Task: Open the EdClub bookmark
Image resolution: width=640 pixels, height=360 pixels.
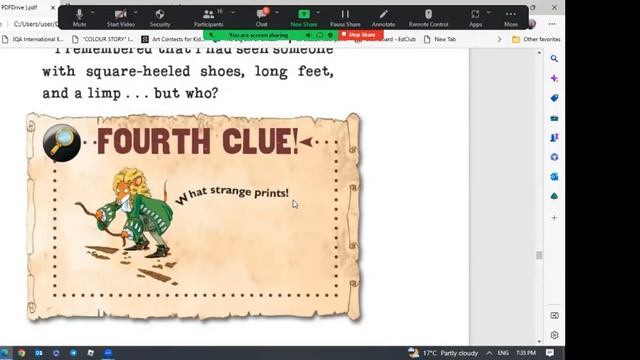Action: tap(386, 39)
